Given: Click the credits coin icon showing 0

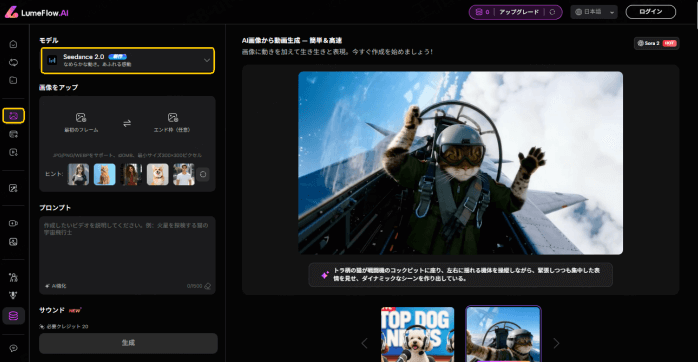Looking at the screenshot, I should click(x=479, y=12).
